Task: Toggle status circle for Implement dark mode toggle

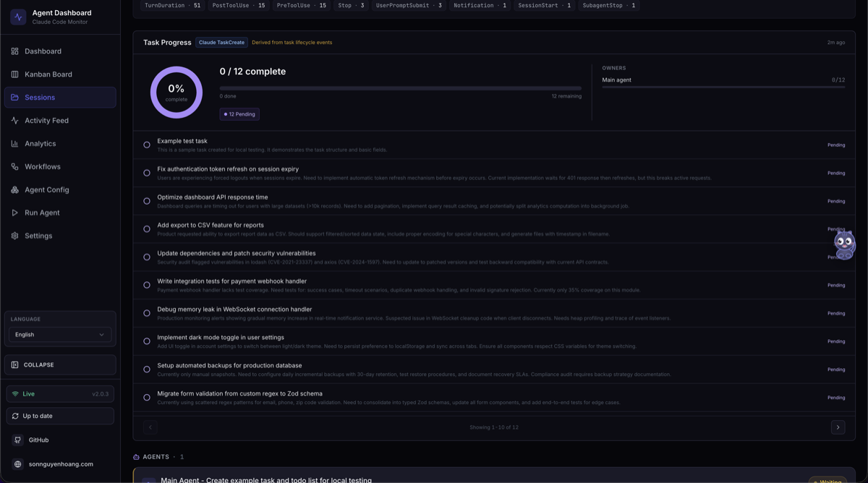Action: 147,341
